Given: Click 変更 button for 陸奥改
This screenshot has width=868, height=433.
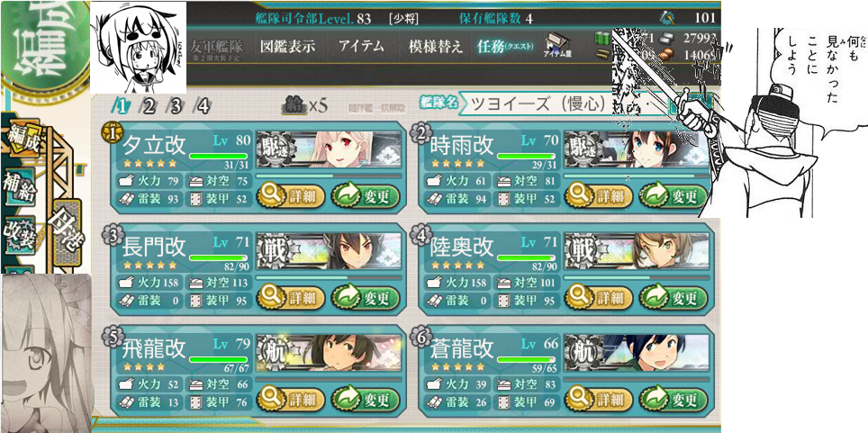Looking at the screenshot, I should [x=674, y=298].
